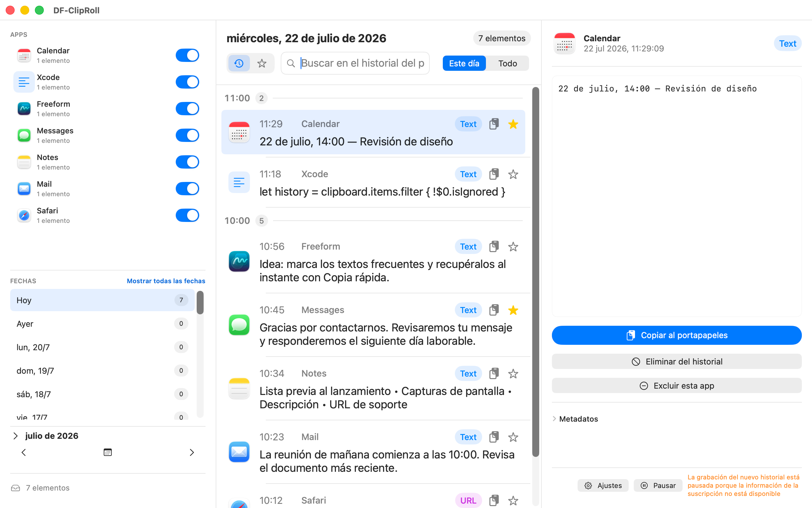Open the Xcode clip 'let history = clipboard.items.filter'

click(x=373, y=183)
